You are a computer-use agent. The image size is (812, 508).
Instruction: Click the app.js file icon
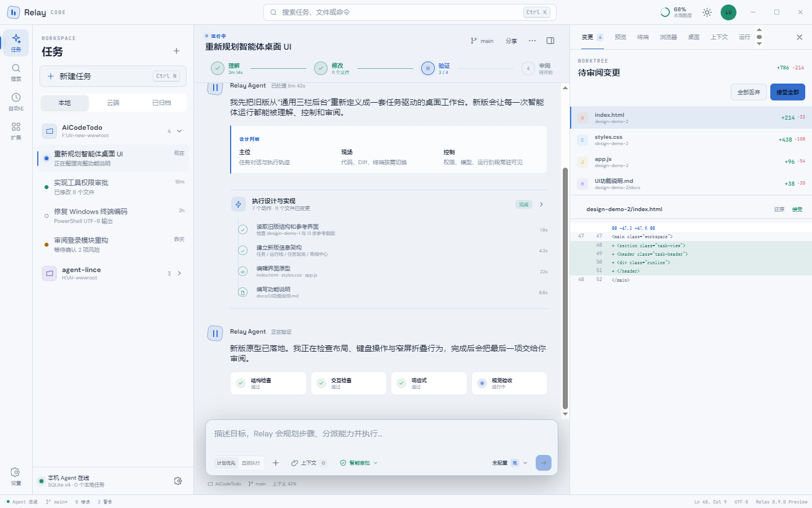point(582,162)
